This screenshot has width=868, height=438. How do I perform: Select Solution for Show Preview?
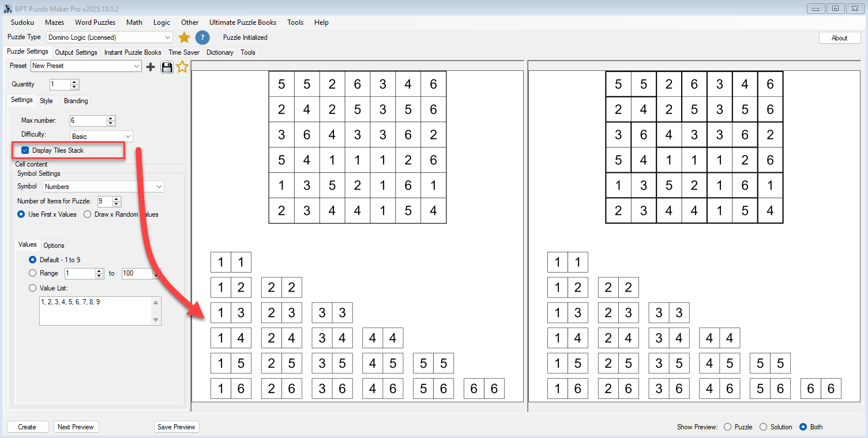(x=765, y=427)
